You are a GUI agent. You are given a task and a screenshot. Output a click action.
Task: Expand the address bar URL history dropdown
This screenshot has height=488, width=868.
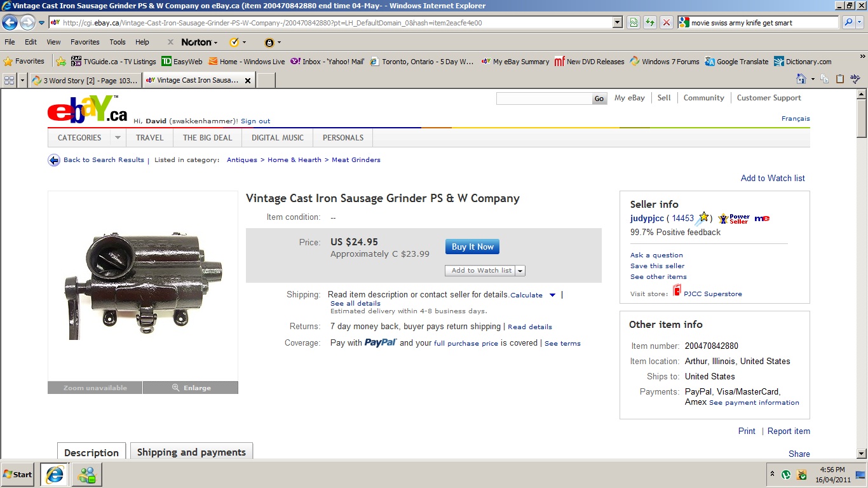617,22
